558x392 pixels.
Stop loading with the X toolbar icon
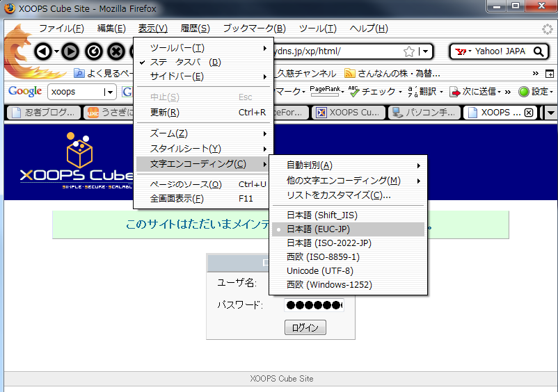coord(116,52)
